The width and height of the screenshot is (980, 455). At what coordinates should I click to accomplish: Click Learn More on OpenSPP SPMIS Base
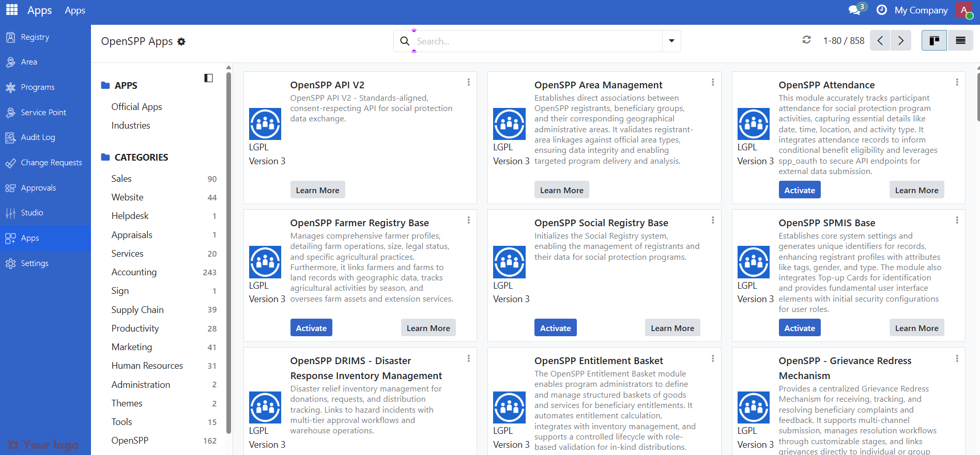(x=917, y=328)
